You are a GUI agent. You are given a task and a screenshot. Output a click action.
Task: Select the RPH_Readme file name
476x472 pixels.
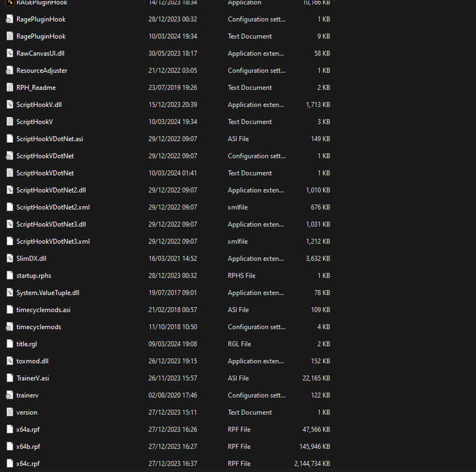point(36,87)
